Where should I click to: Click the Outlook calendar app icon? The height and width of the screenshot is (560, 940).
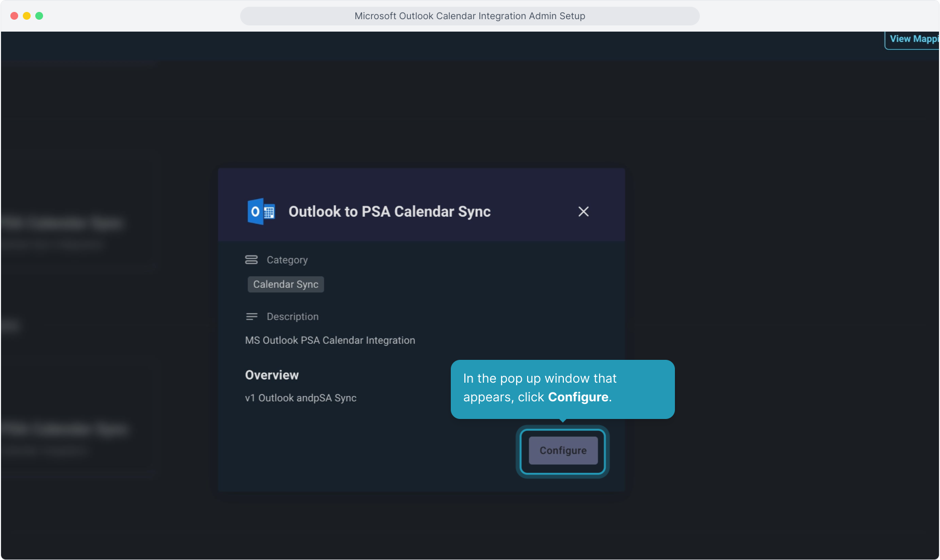click(261, 212)
